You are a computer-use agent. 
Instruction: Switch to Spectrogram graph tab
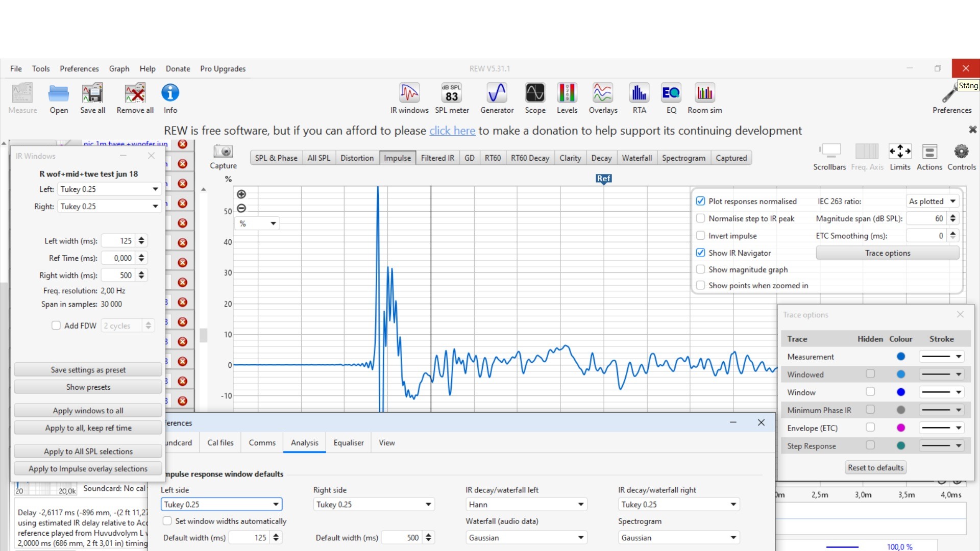click(x=683, y=158)
